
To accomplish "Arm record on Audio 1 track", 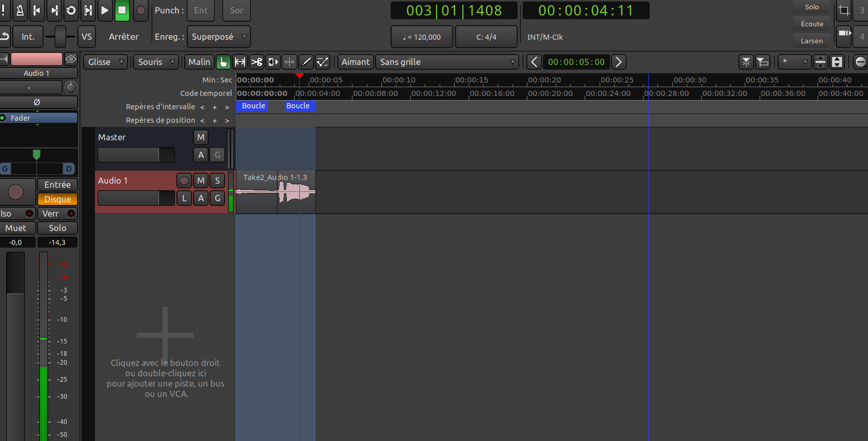I will 184,181.
